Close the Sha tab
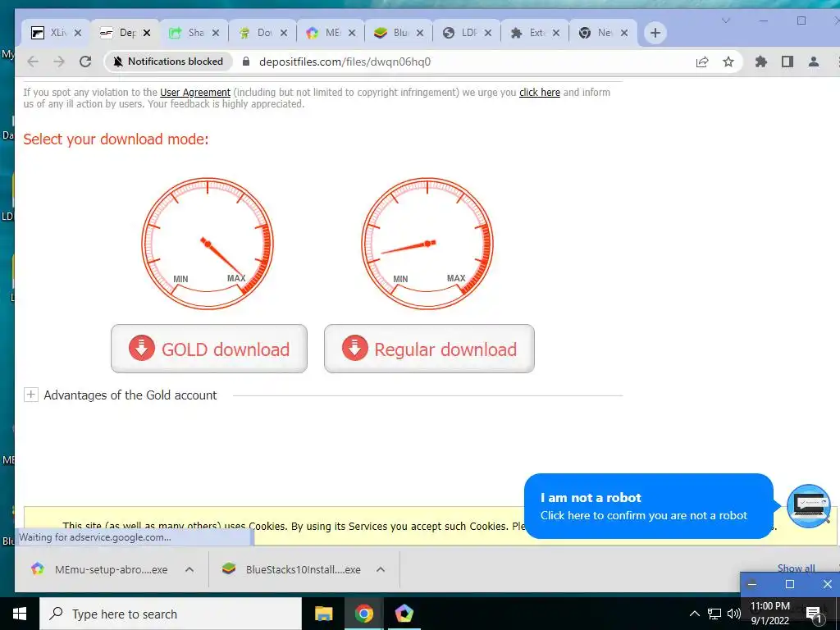This screenshot has height=630, width=840. (x=216, y=33)
